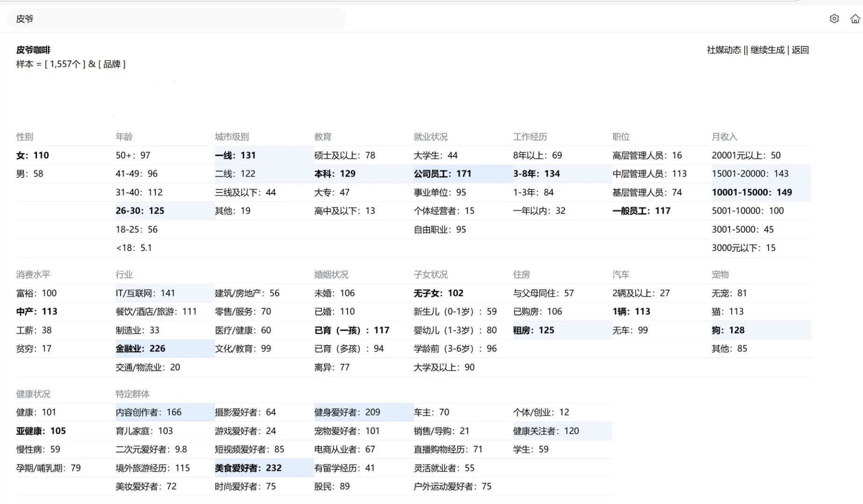The image size is (863, 504).
Task: Click 已购房: 106 housing value
Action: (538, 312)
